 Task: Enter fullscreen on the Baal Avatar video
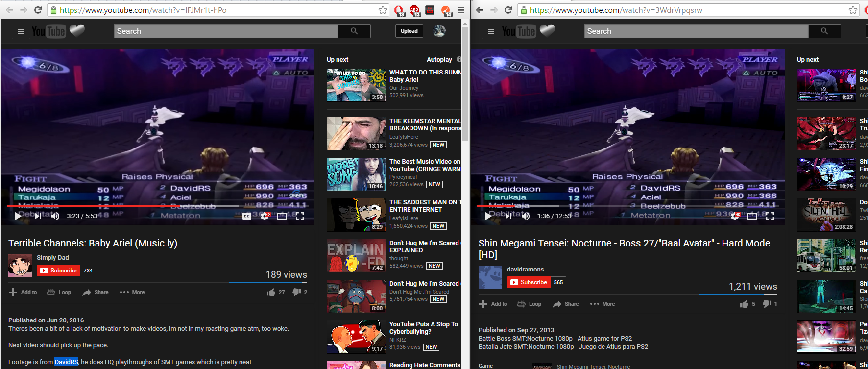[x=770, y=216]
